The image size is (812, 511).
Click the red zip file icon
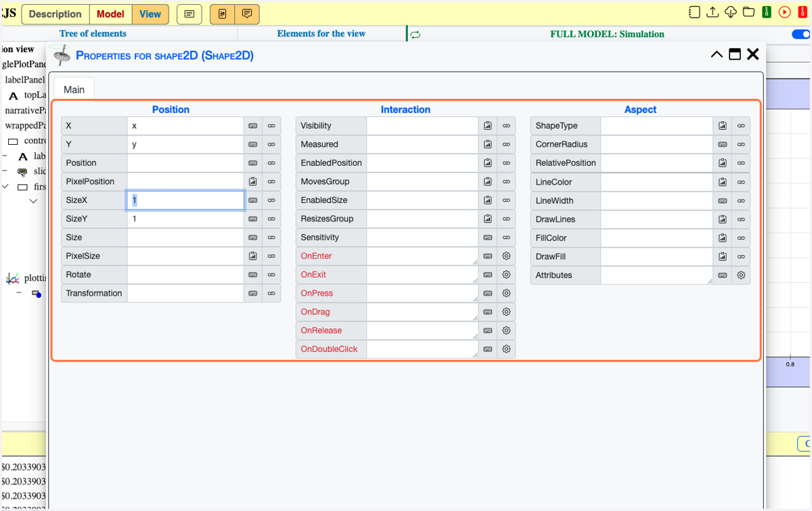tap(803, 12)
